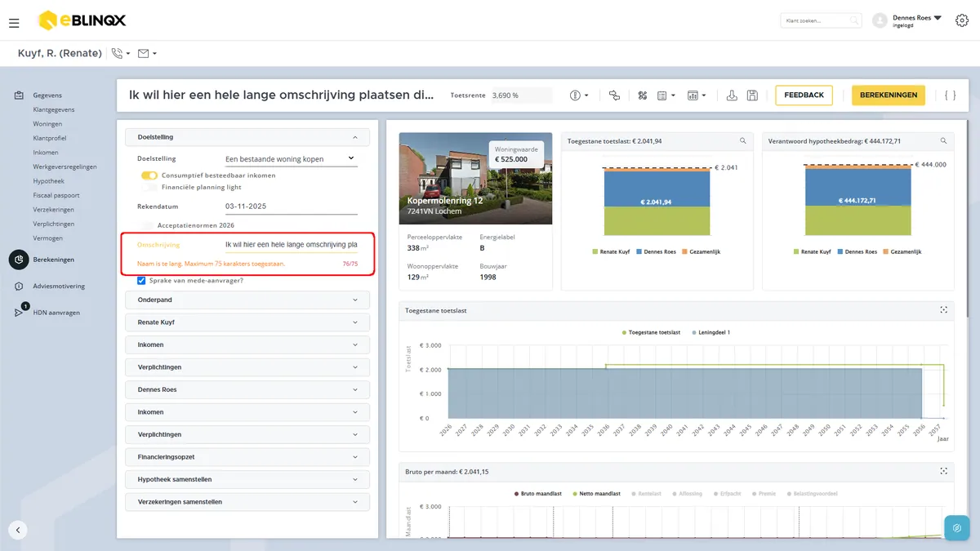Open the email envelope dropdown

(x=147, y=54)
